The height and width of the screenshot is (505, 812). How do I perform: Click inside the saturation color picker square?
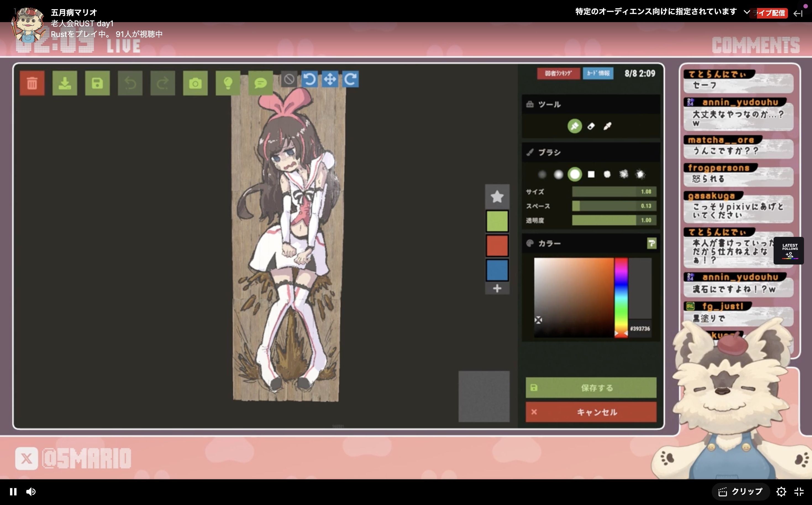tap(574, 297)
